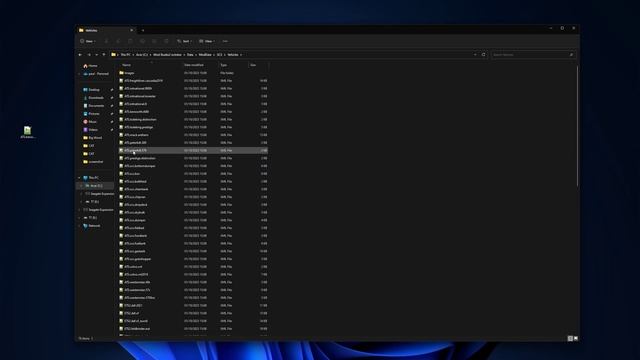Open Desktop in Quick access
The height and width of the screenshot is (360, 640).
click(x=91, y=90)
